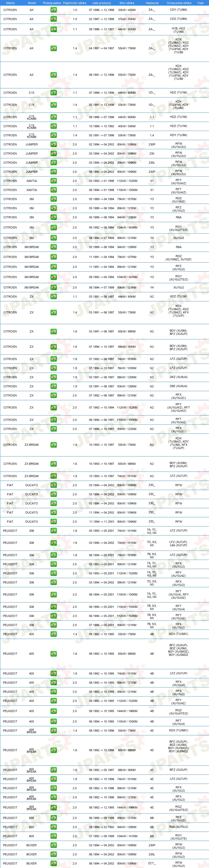Viewport: 209px width, 868px height.
Task: Select fuel icon in XANTIA 110kW row
Action: (x=53, y=190)
